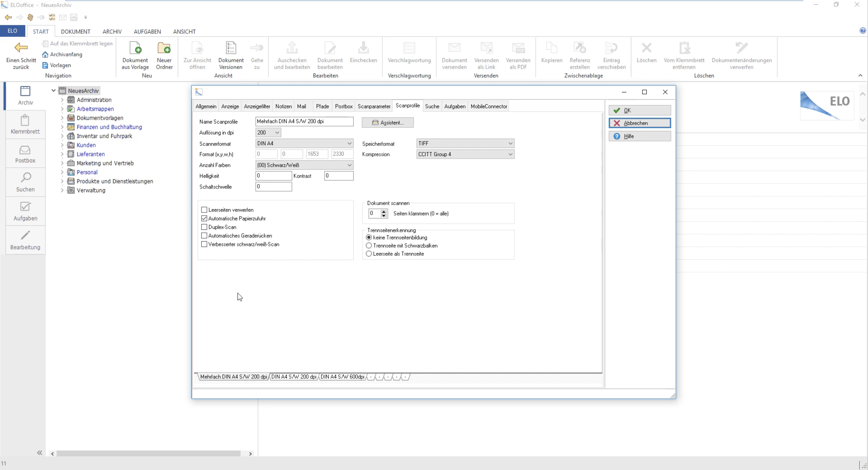The image size is (868, 470).
Task: Select Finanzen und Buchhaltung tree item
Action: coord(109,127)
